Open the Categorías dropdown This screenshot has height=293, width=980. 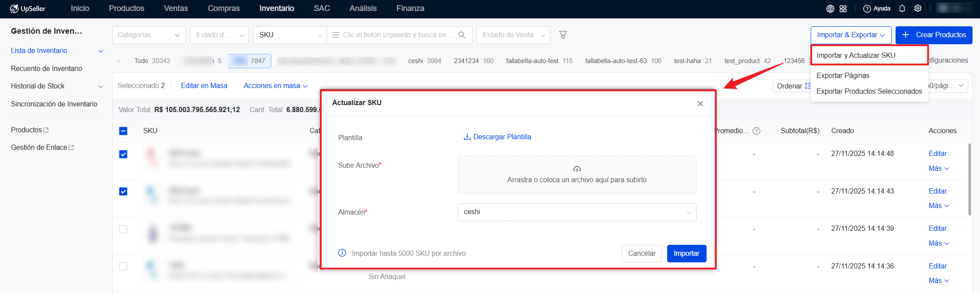click(x=149, y=35)
